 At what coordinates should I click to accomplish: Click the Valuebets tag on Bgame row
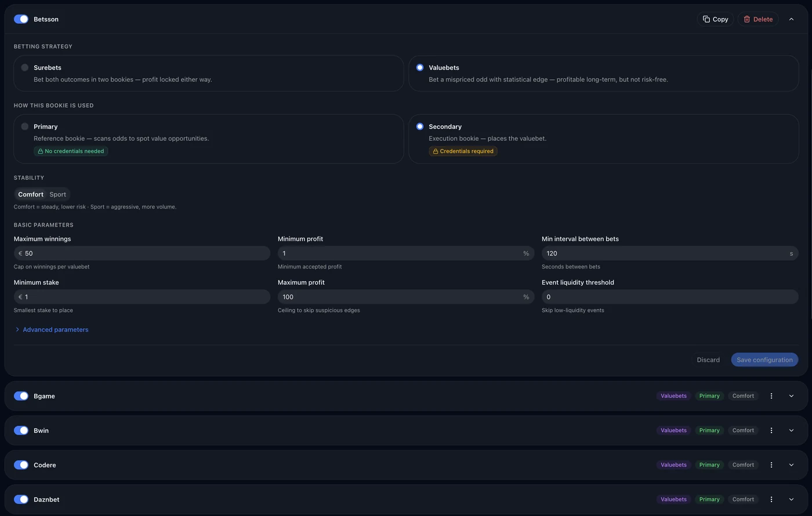(673, 396)
